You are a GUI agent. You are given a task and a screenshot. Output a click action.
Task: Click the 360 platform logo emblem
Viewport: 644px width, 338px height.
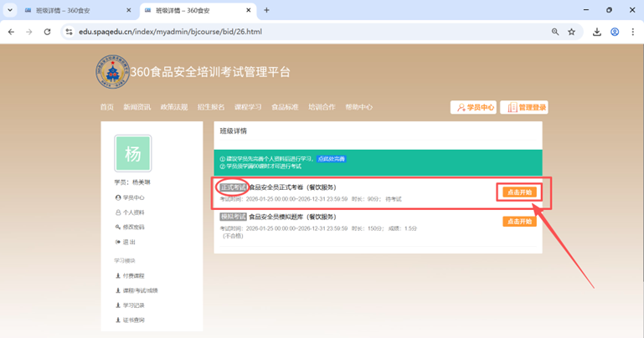pos(112,73)
